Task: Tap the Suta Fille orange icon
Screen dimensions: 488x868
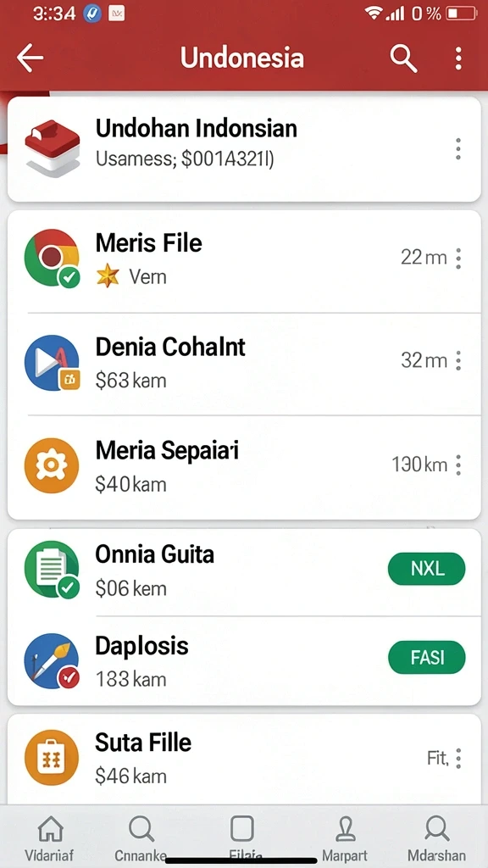Action: click(52, 757)
